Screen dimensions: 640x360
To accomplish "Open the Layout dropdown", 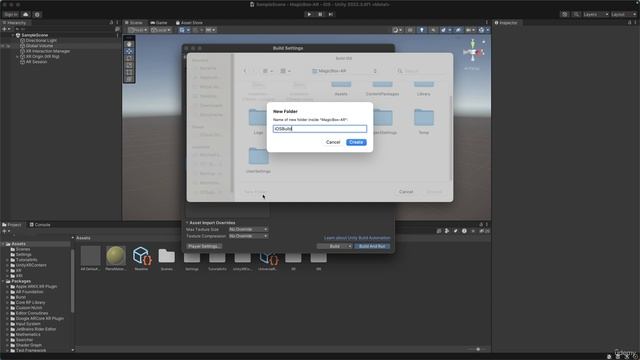I will click(624, 14).
